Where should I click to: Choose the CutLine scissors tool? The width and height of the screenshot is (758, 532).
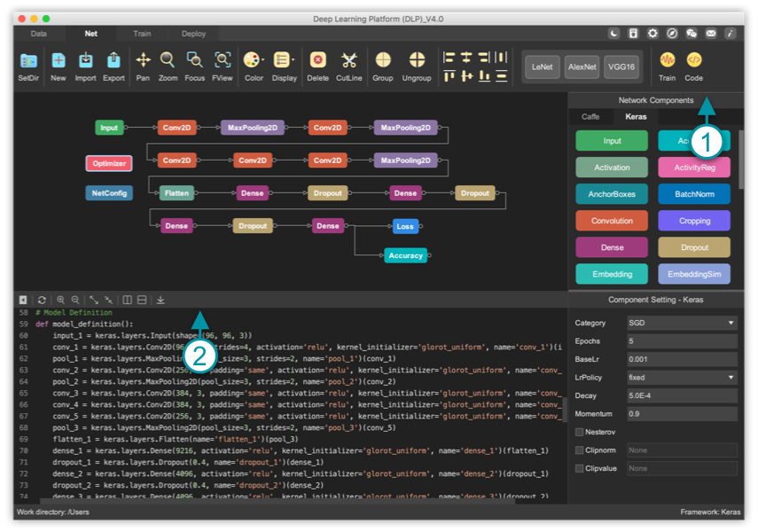(349, 61)
